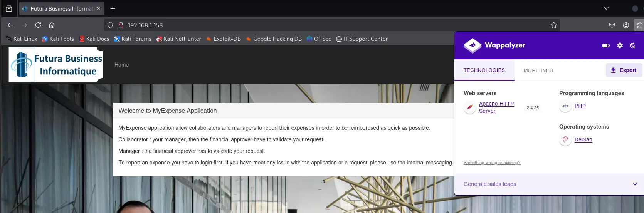Open the Kali Tools bookmark

pos(58,39)
